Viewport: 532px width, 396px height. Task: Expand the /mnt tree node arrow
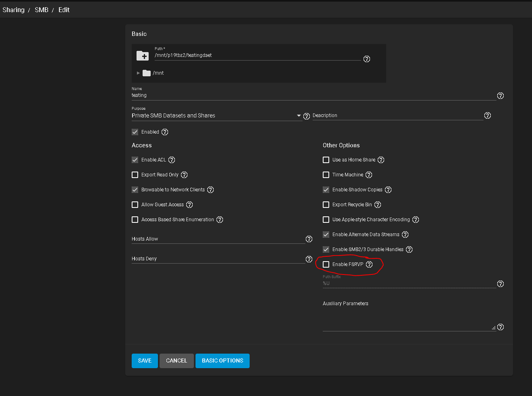pyautogui.click(x=138, y=73)
